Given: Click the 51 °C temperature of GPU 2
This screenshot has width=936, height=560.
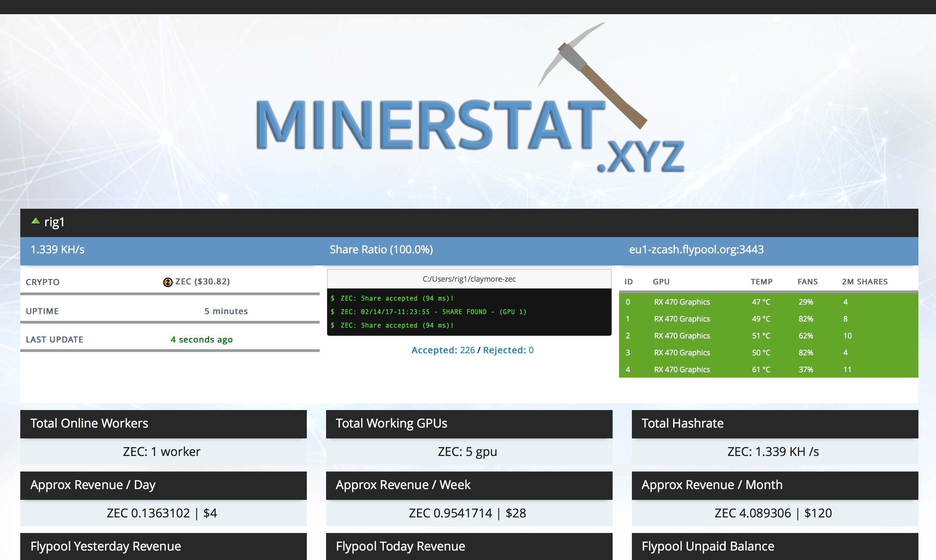Looking at the screenshot, I should (761, 335).
